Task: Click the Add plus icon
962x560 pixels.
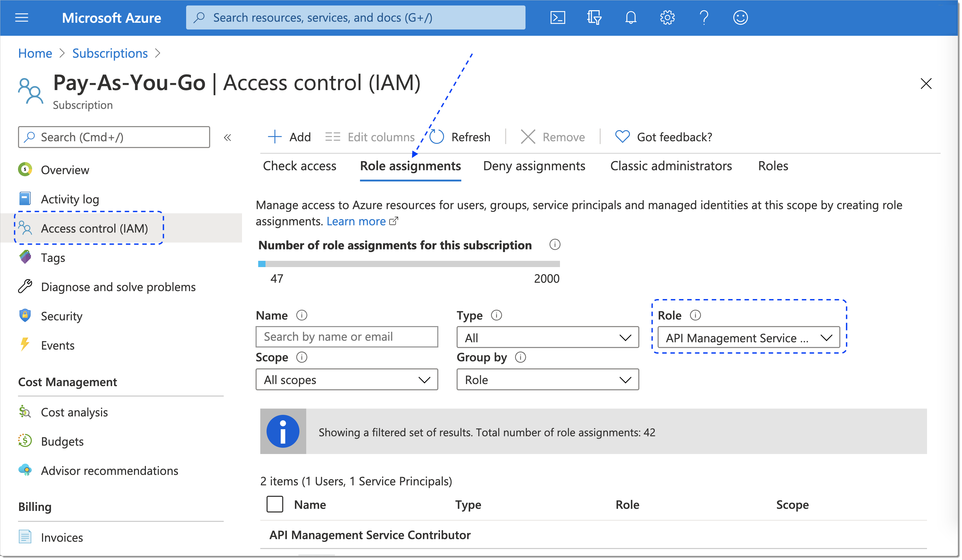Action: pos(274,137)
